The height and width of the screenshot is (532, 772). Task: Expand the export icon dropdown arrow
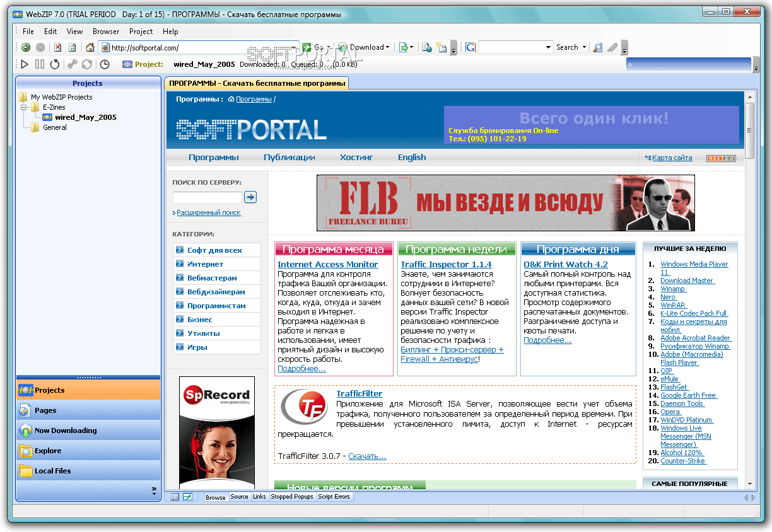coord(411,47)
